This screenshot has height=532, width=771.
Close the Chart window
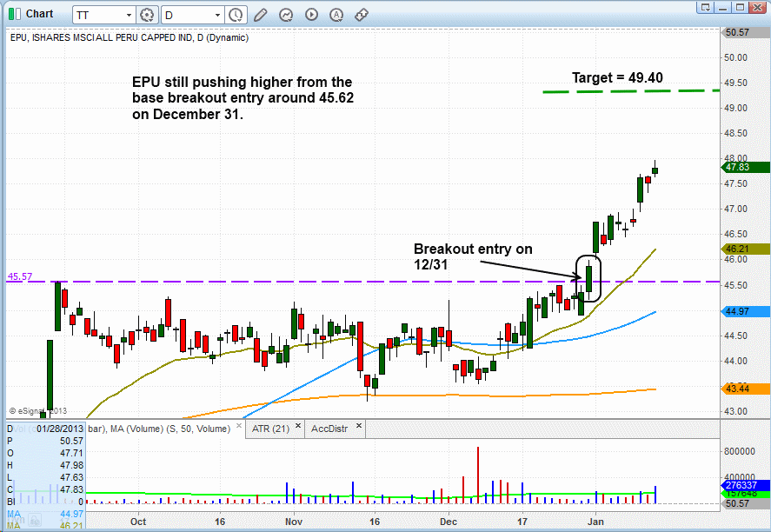(x=757, y=7)
